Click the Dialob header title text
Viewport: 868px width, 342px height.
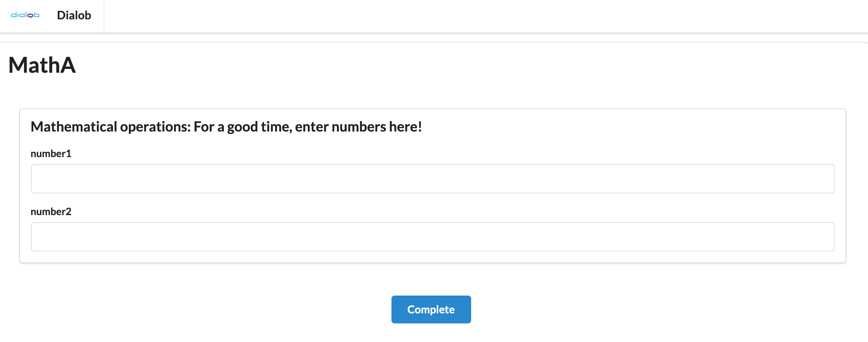coord(74,15)
